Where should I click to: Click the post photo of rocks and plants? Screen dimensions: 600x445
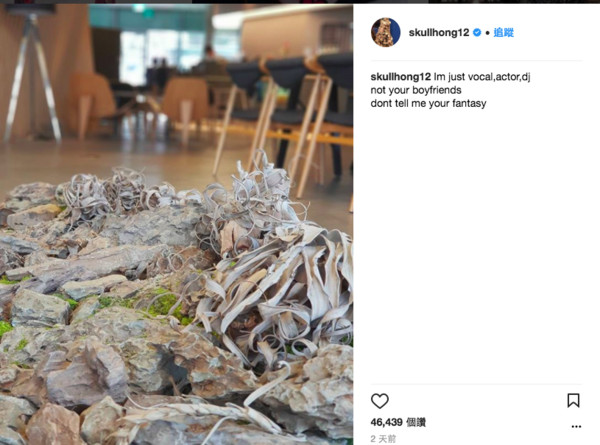[176, 224]
